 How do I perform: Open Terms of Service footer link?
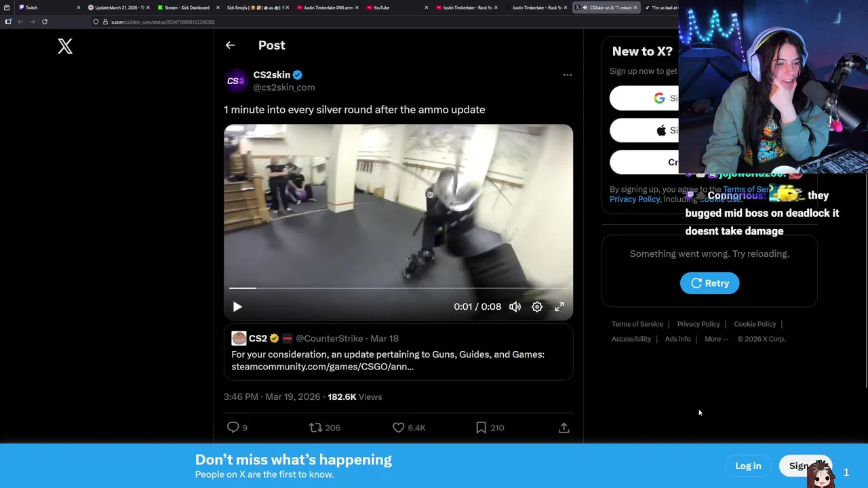click(x=637, y=324)
